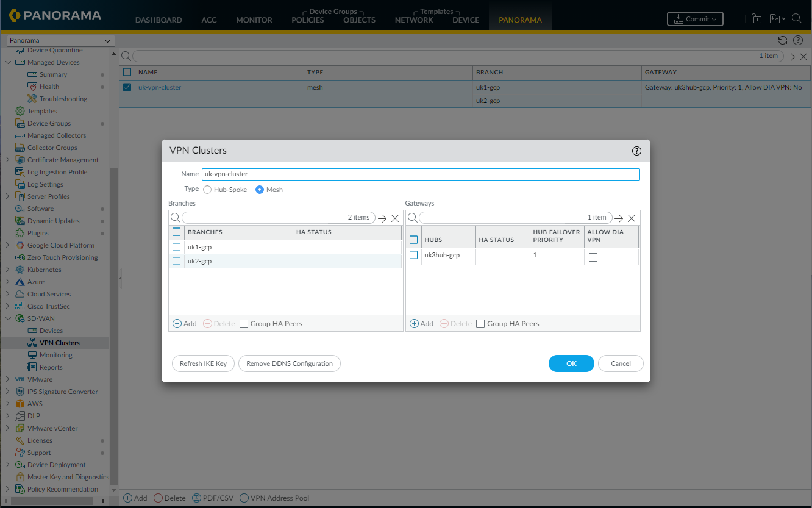Image resolution: width=812 pixels, height=508 pixels.
Task: Click the Branches search field
Action: (278, 218)
